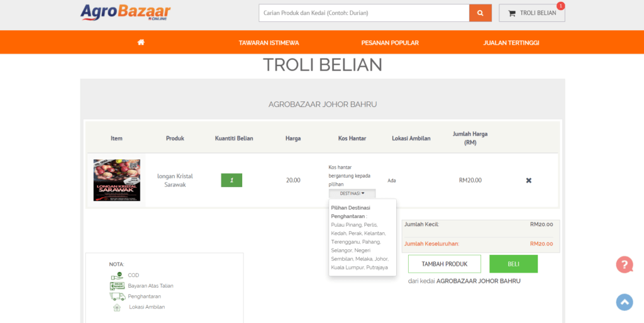Click the Tambah Produk button
Screen dimensions: 644x323
[x=445, y=264]
